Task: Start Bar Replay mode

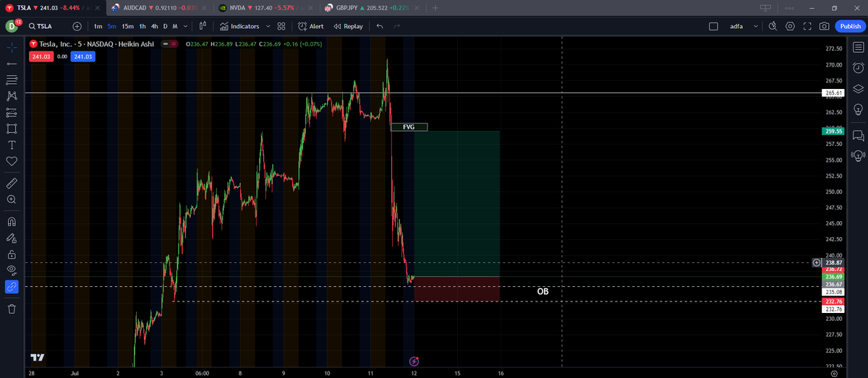Action: (x=349, y=26)
